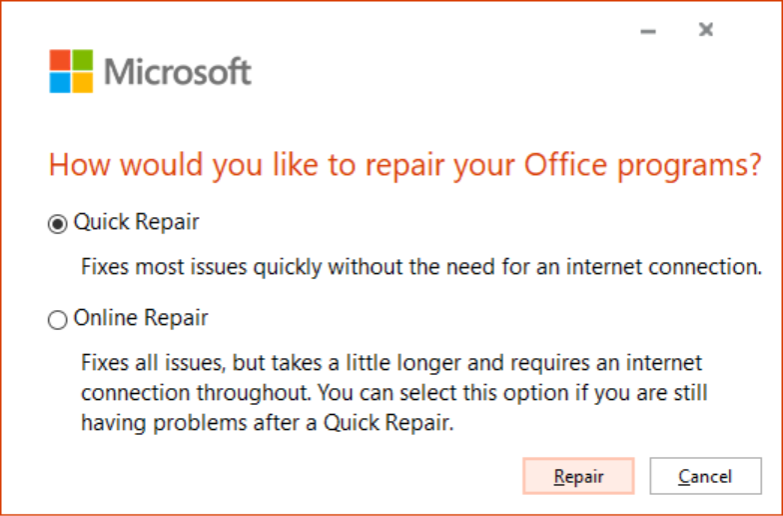Click the green square in Microsoft logo
This screenshot has width=783, height=516.
(82, 61)
